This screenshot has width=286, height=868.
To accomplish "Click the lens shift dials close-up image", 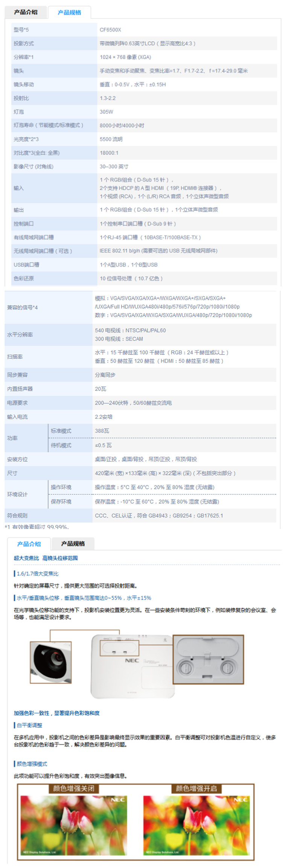I will 208,660.
